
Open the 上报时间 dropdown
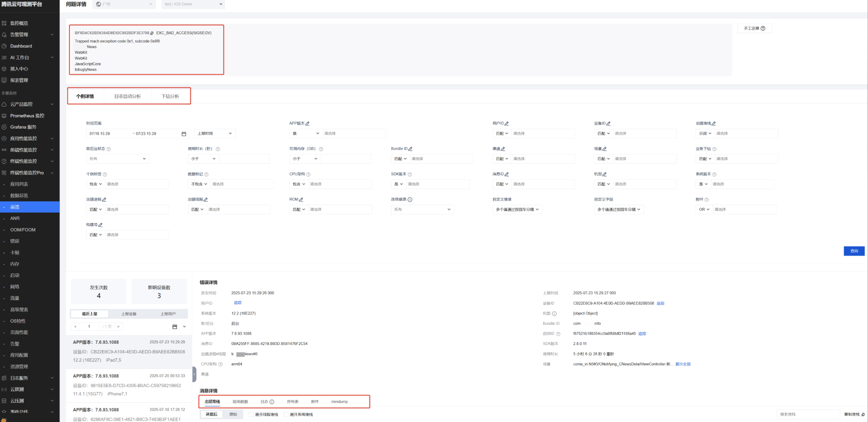(x=215, y=134)
